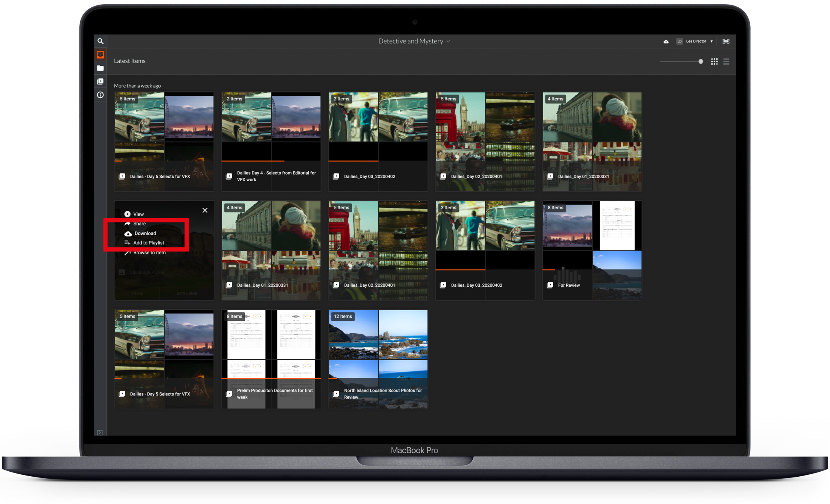Click the info sidebar icon
The width and height of the screenshot is (830, 504).
(100, 95)
